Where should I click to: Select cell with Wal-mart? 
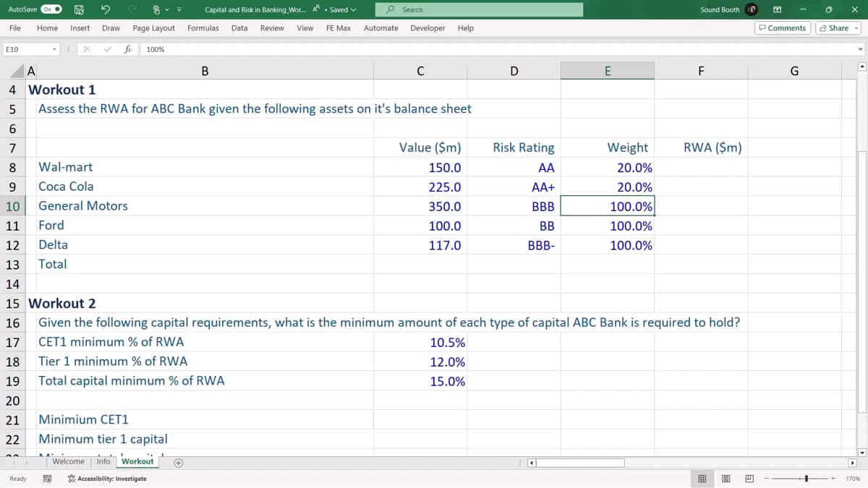click(205, 167)
